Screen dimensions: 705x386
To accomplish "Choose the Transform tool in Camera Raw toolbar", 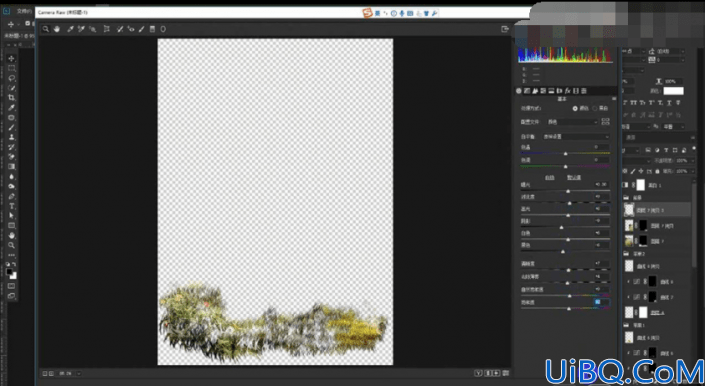I will (107, 29).
